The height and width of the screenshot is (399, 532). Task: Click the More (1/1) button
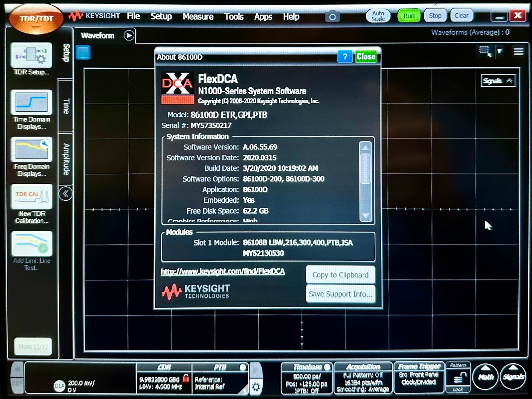(x=33, y=347)
